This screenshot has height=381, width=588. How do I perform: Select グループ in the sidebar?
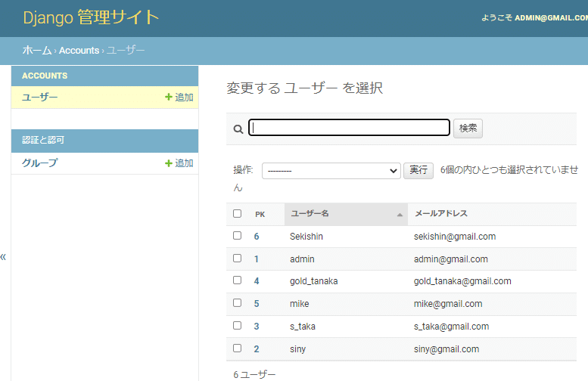tap(40, 163)
